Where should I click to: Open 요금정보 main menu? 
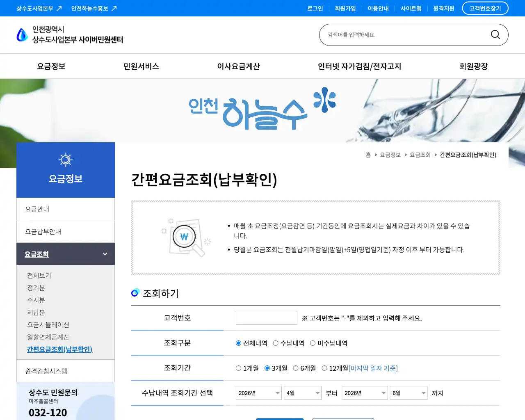click(x=51, y=66)
